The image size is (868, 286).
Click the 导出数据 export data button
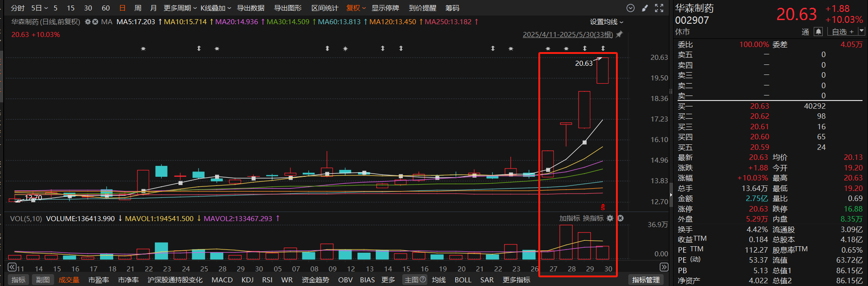pyautogui.click(x=250, y=8)
